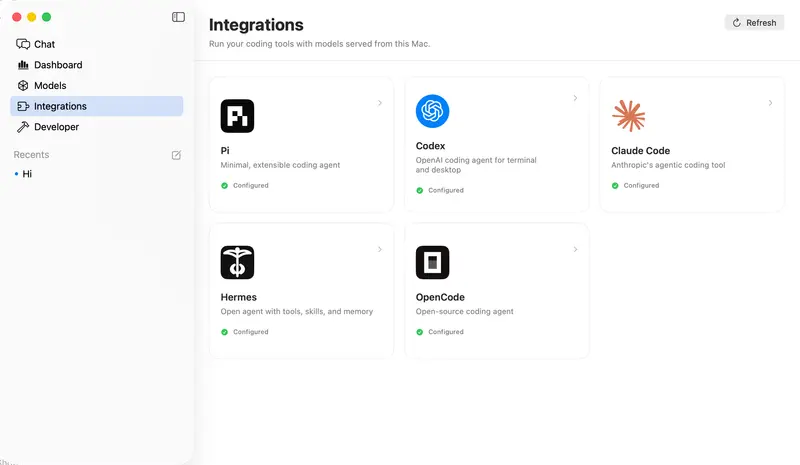Click Claude Code's green Configured checkmark

(x=615, y=186)
